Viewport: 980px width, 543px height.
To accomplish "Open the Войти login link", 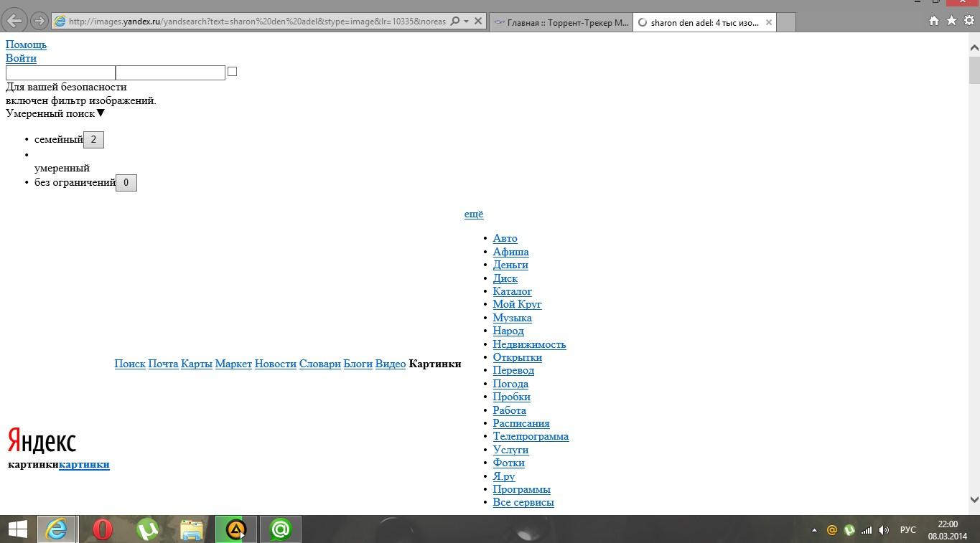I will click(21, 58).
